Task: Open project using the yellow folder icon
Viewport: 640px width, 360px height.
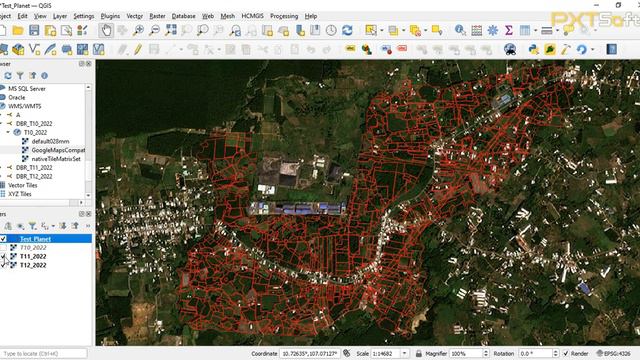Action: pos(18,31)
